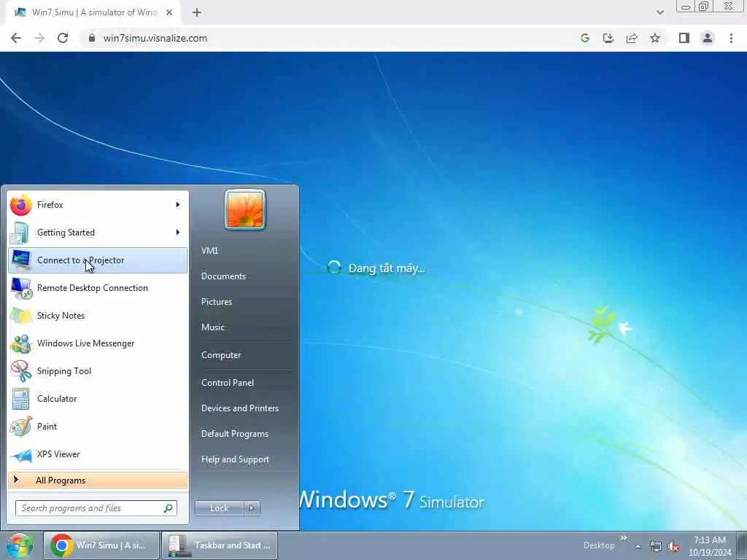Open the Paint palette icon
The image size is (747, 560).
21,427
